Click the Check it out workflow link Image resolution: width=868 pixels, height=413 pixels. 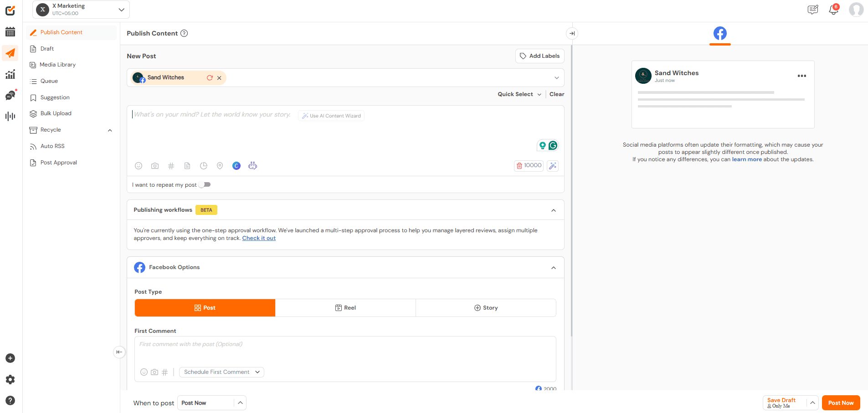[259, 238]
